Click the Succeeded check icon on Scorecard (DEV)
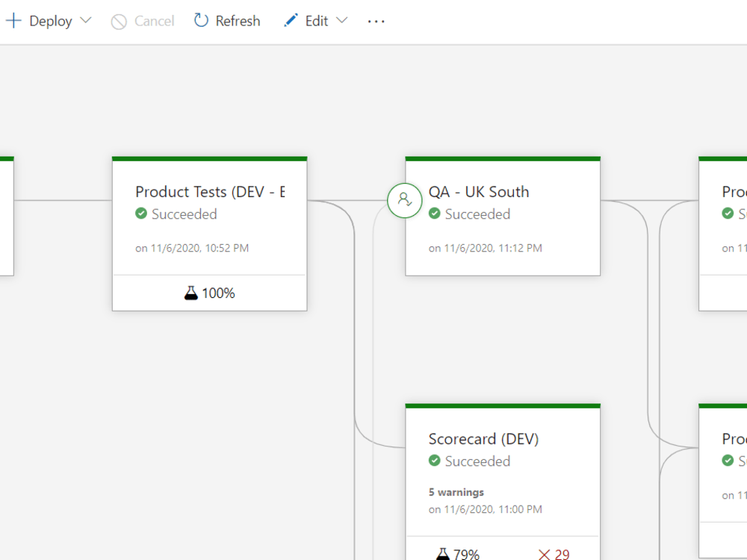The height and width of the screenshot is (560, 747). (x=434, y=461)
